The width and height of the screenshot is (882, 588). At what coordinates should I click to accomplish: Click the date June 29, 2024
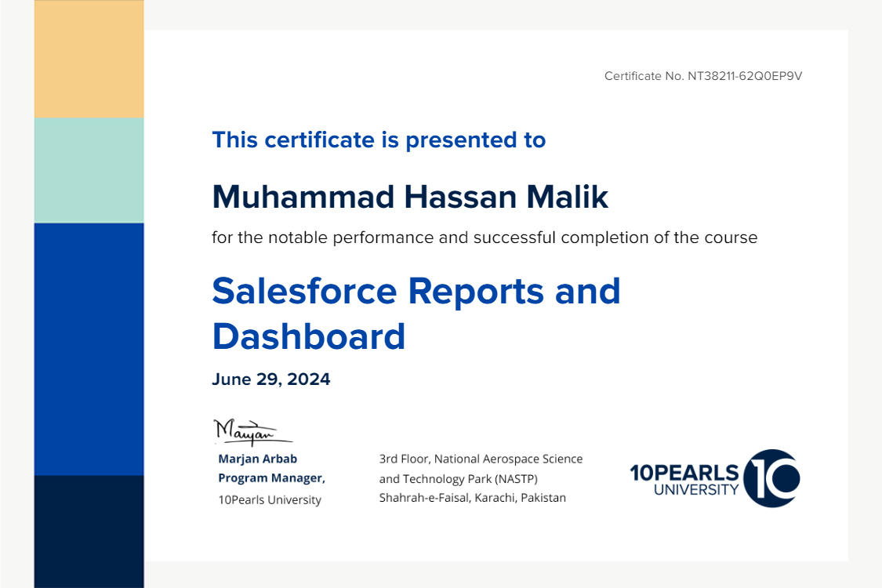tap(270, 379)
